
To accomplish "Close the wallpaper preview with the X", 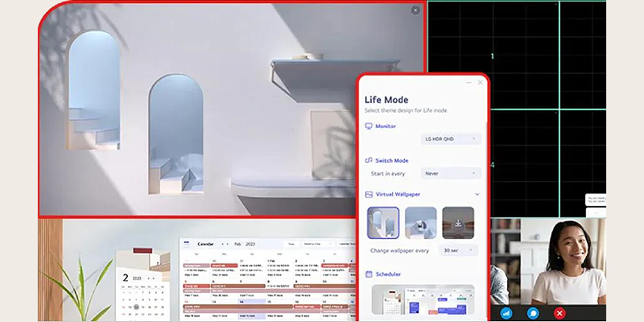I will (x=415, y=10).
